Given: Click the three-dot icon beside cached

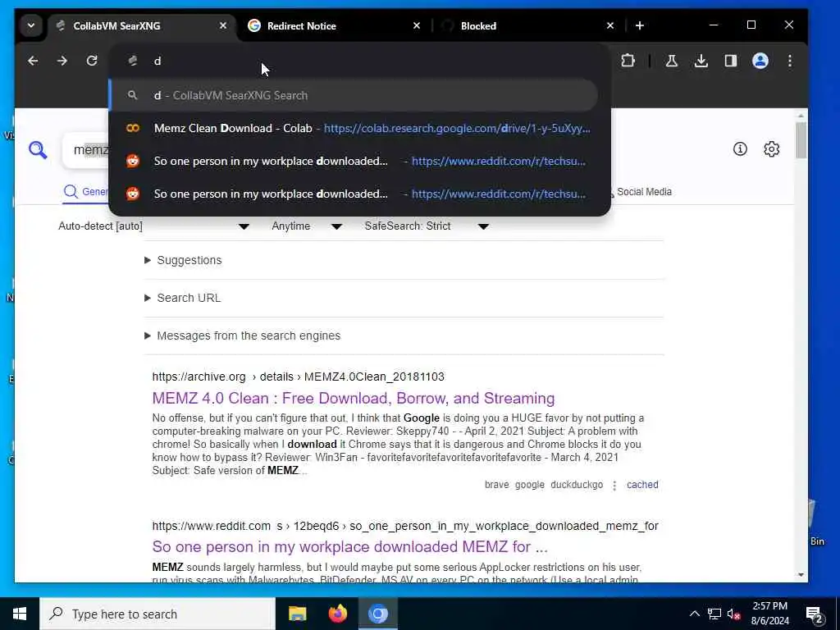Looking at the screenshot, I should 614,486.
